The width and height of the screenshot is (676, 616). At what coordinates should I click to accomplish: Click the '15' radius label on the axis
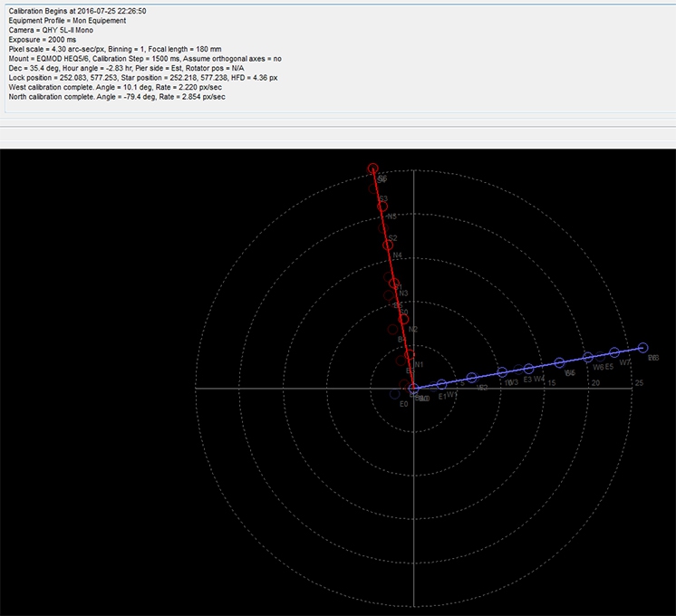pos(552,383)
